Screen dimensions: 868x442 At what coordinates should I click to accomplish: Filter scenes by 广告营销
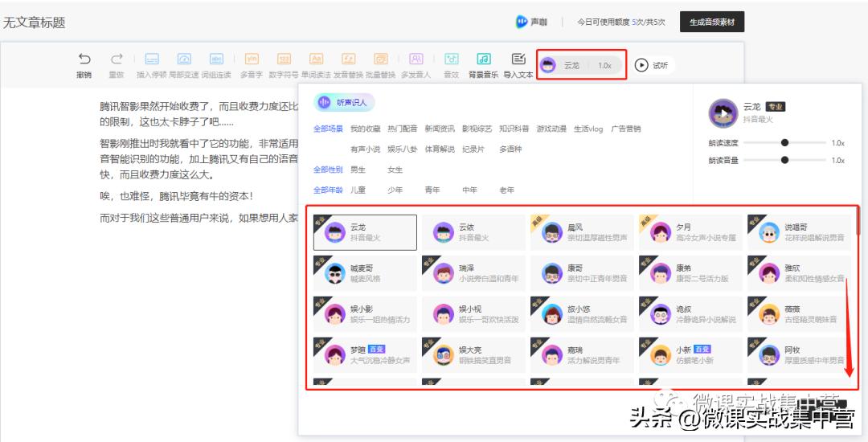pos(625,129)
